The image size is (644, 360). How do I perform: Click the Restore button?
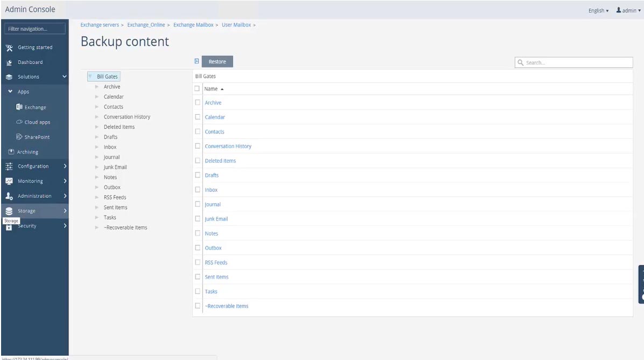point(217,61)
